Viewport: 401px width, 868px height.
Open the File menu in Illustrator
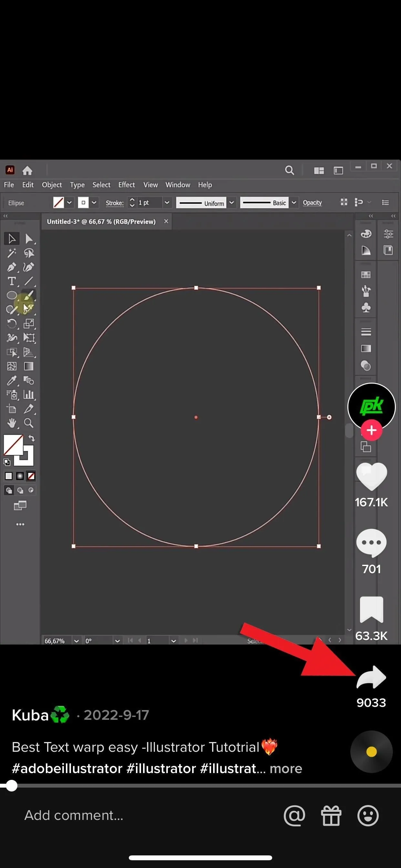(9, 185)
